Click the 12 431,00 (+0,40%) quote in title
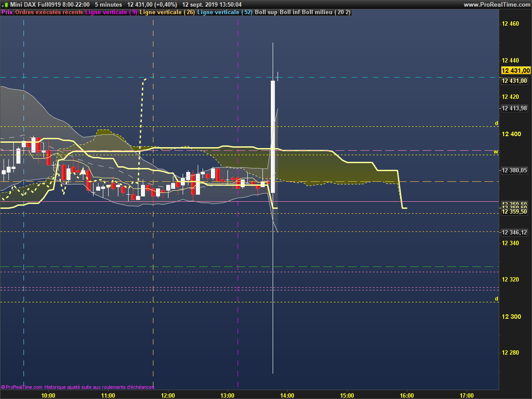This screenshot has width=532, height=399. (x=152, y=4)
